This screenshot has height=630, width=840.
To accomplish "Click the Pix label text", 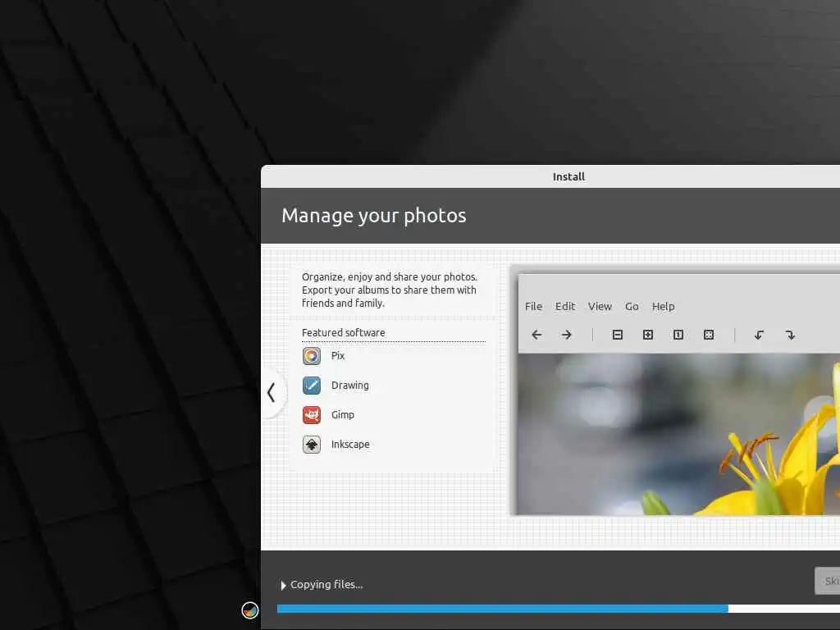I will (x=338, y=356).
